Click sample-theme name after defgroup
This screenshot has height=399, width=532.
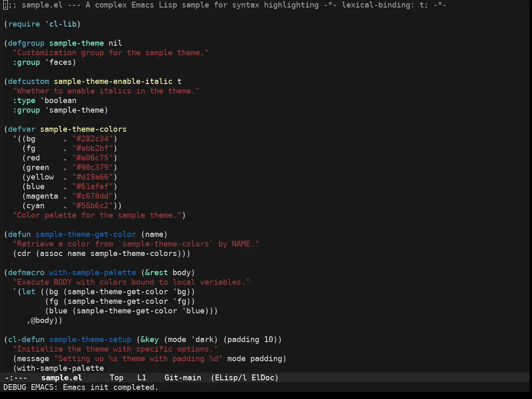pos(76,43)
